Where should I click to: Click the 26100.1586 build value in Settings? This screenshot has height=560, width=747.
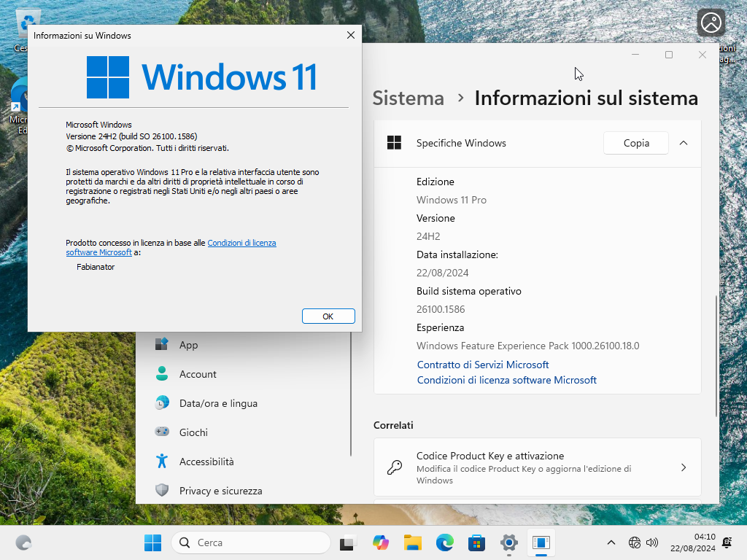(x=441, y=309)
